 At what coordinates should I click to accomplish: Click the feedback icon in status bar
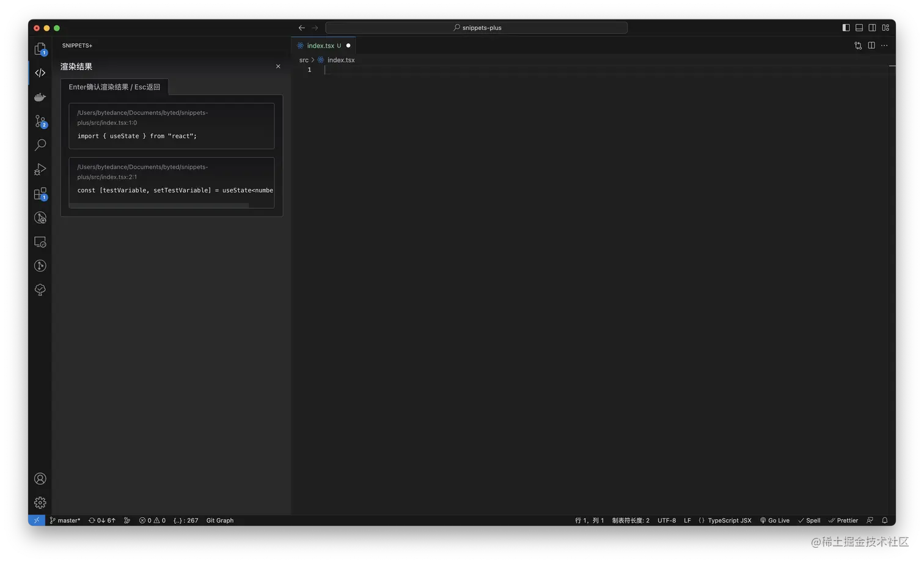870,520
